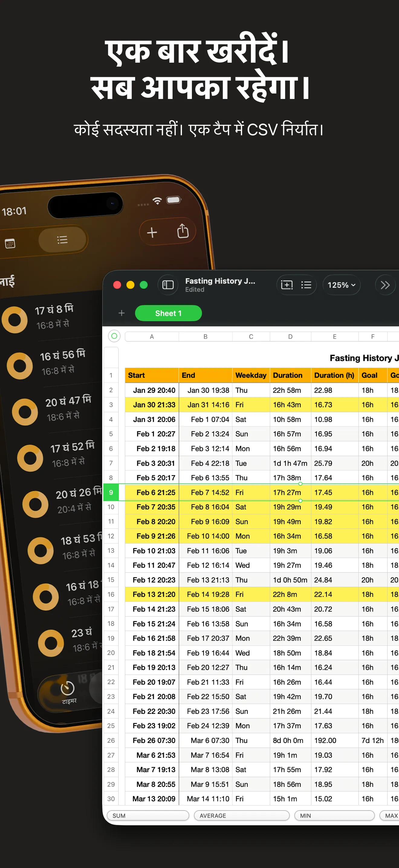
Task: Tap the ring icon beside 18 घं 53
Action: coord(41,551)
